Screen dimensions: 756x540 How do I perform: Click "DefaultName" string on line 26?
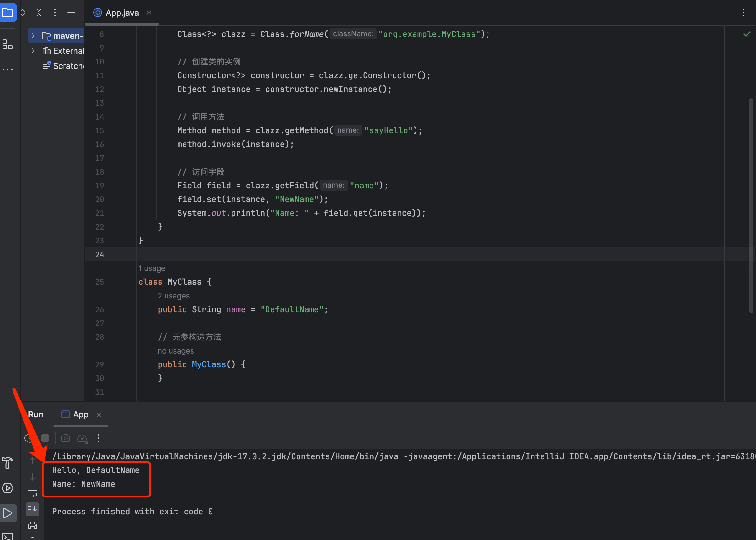pos(292,309)
